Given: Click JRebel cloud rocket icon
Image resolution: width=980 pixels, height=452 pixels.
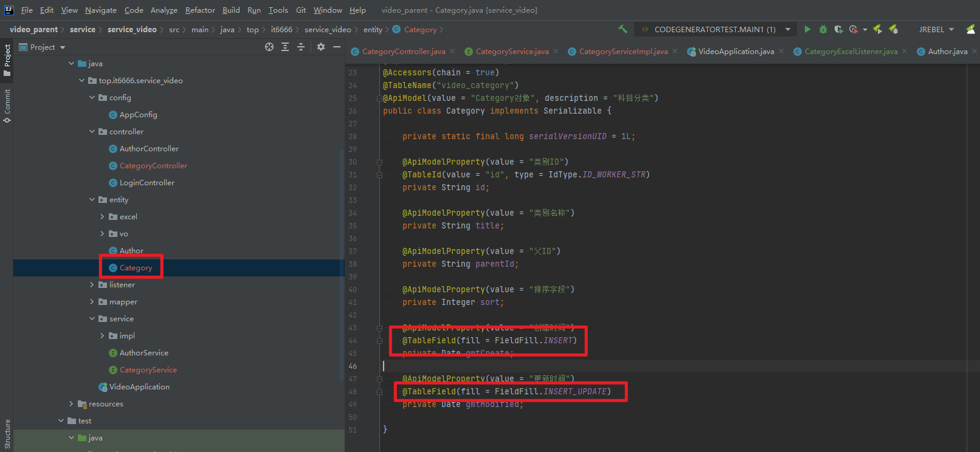Looking at the screenshot, I should [x=971, y=29].
